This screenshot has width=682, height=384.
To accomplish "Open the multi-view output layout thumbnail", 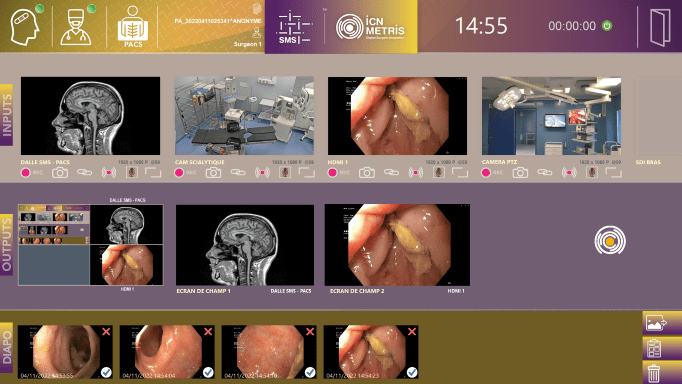I will tap(90, 245).
